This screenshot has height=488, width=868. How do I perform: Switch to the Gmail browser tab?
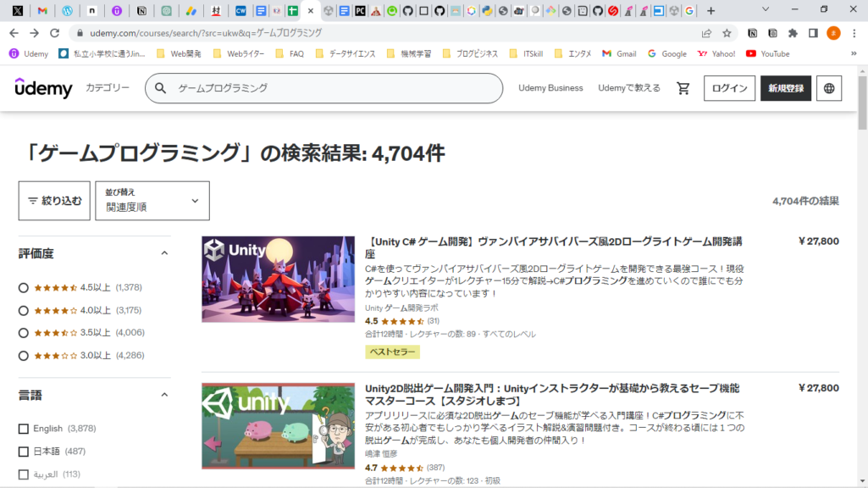click(42, 10)
